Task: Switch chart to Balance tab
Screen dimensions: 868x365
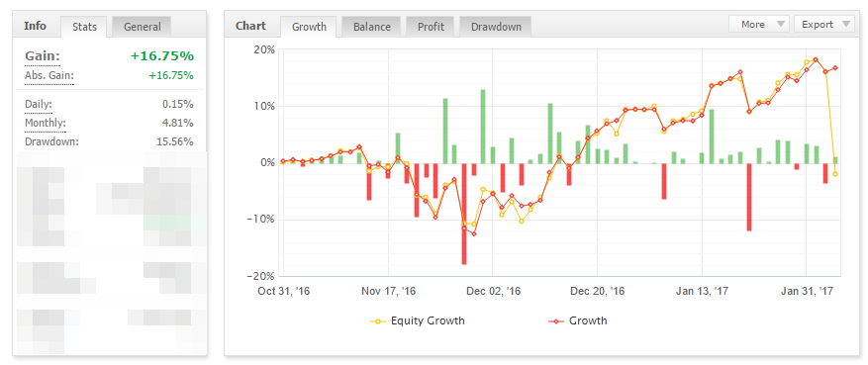Action: tap(372, 27)
